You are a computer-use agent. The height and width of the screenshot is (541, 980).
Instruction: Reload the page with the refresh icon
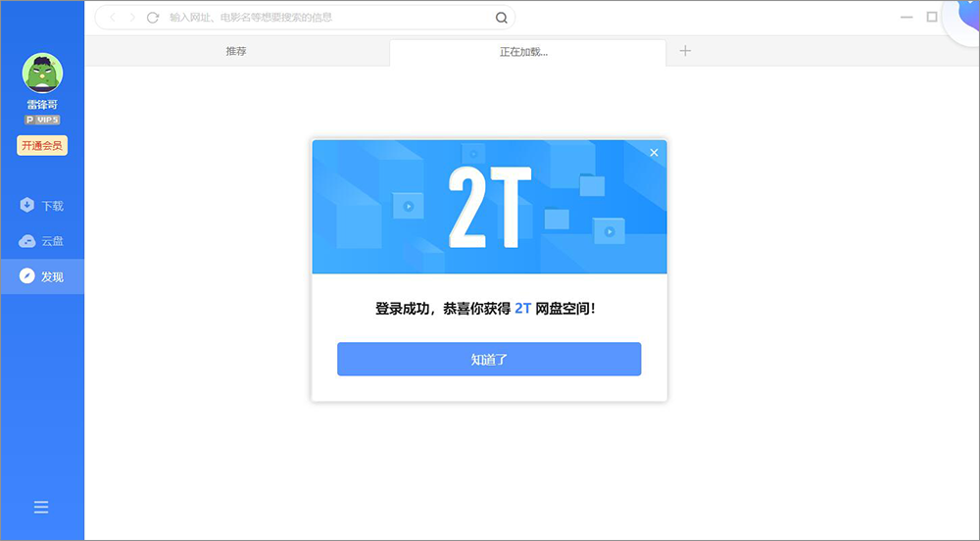(153, 18)
